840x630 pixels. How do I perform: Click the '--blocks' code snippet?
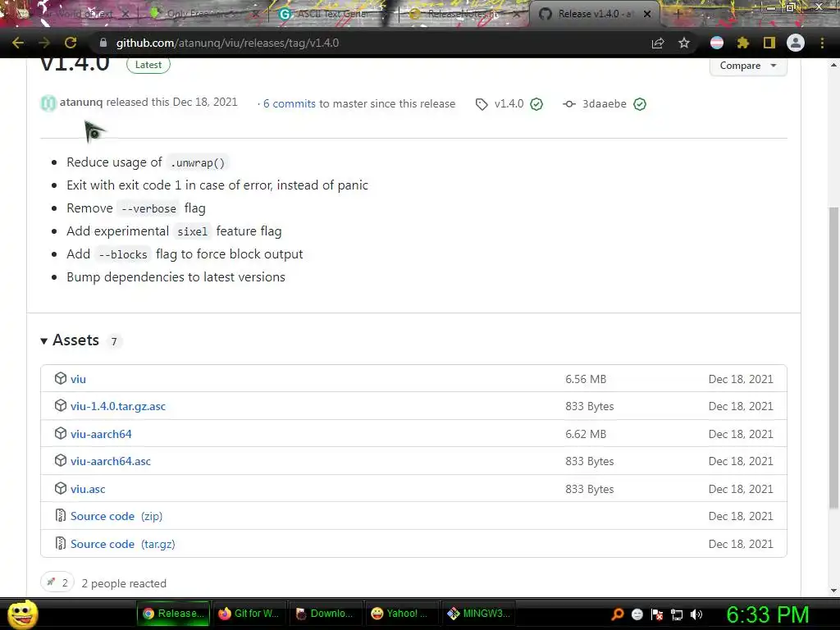click(123, 254)
